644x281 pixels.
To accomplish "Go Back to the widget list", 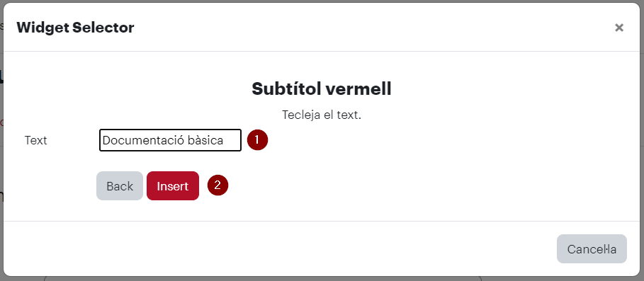I will (x=120, y=186).
